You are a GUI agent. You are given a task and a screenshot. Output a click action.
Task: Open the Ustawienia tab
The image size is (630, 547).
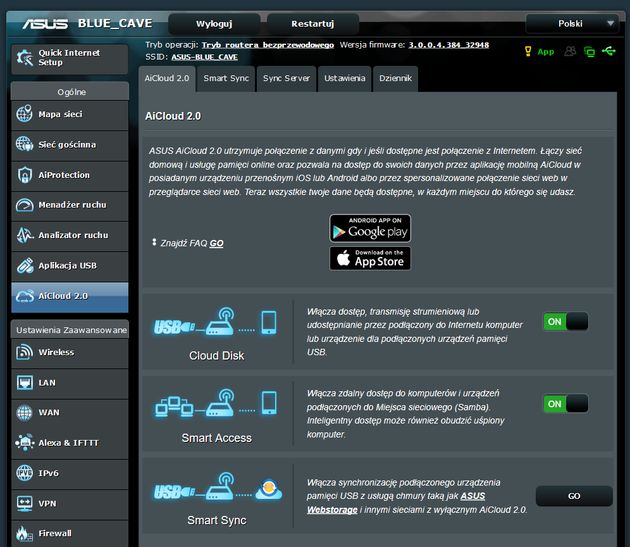click(344, 78)
